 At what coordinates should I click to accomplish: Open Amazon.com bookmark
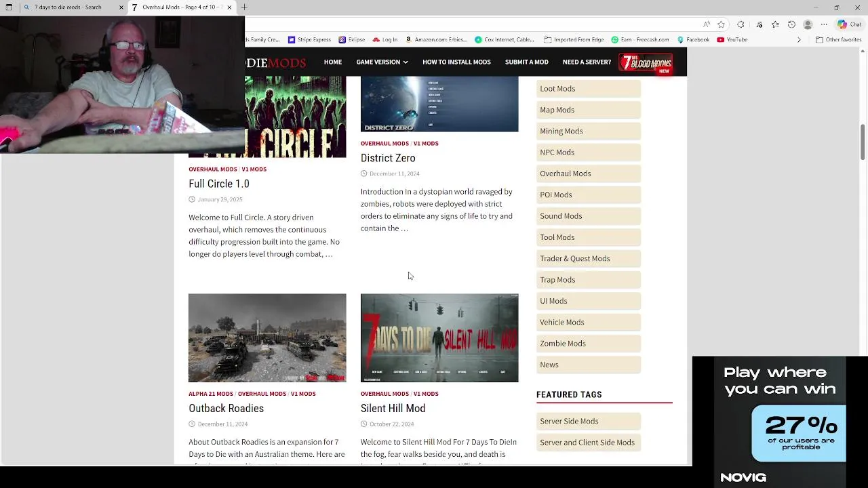tap(436, 39)
